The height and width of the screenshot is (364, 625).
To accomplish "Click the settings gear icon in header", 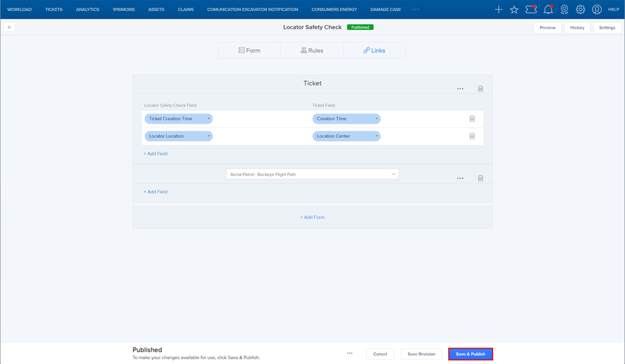I will click(x=580, y=9).
